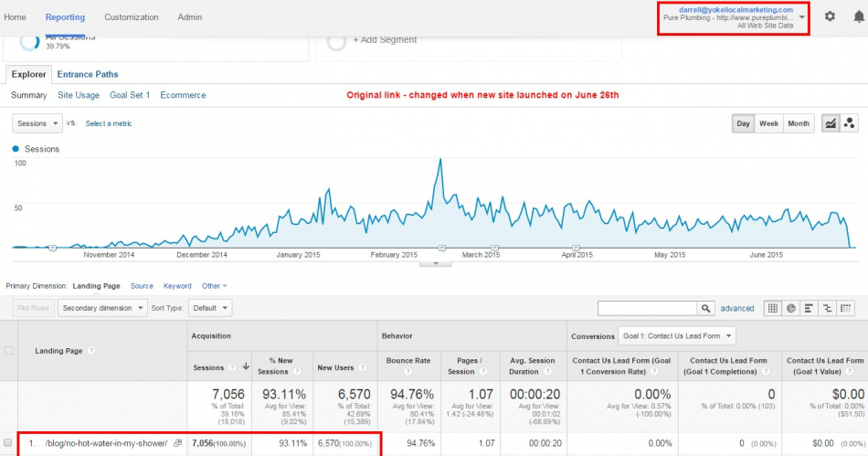Viewport: 868px width, 456px height.
Task: Click into the table search field
Action: (x=648, y=309)
